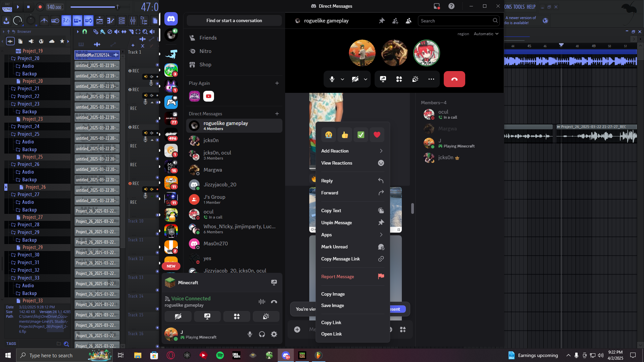Screen dimensions: 644x362
Task: Click the red disconnect call button
Action: point(454,79)
